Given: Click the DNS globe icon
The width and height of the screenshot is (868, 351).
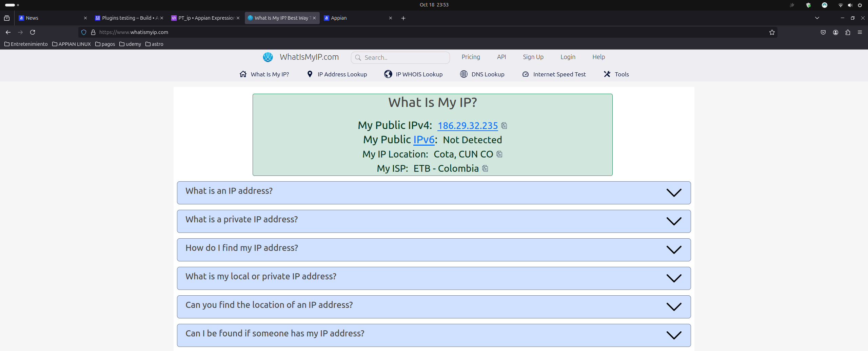Looking at the screenshot, I should point(464,74).
